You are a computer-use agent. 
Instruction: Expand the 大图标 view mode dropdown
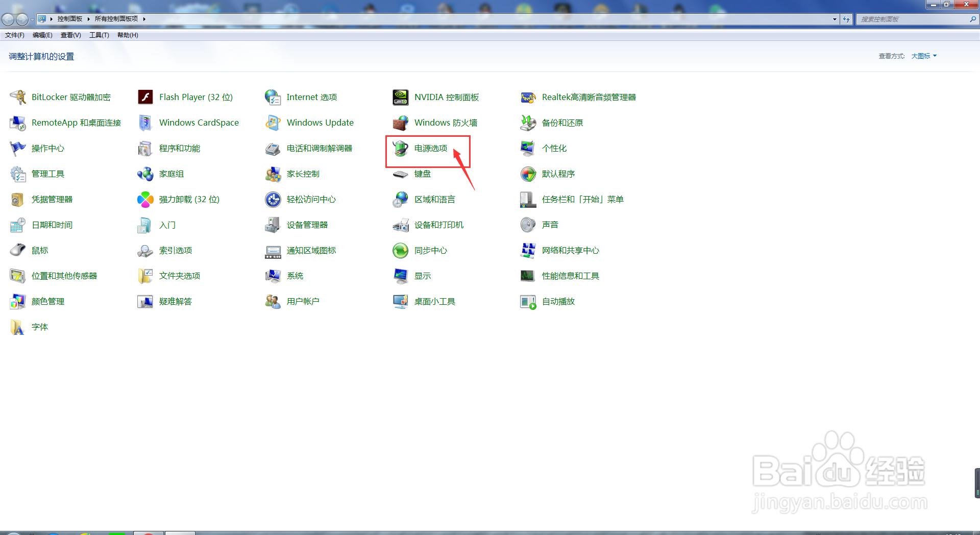[924, 56]
